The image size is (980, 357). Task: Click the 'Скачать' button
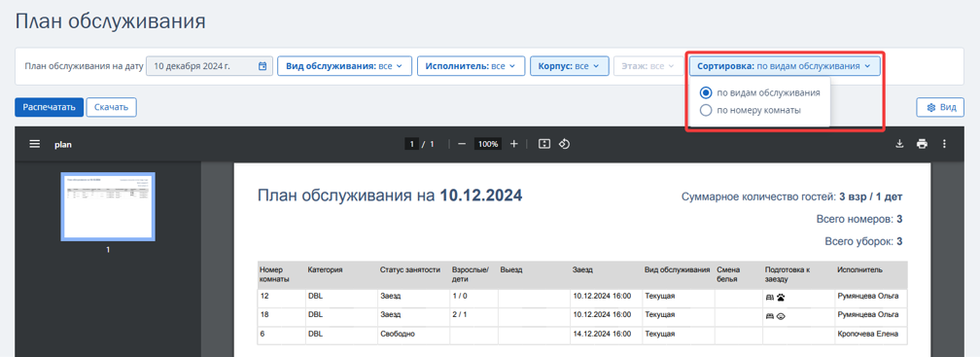click(111, 107)
